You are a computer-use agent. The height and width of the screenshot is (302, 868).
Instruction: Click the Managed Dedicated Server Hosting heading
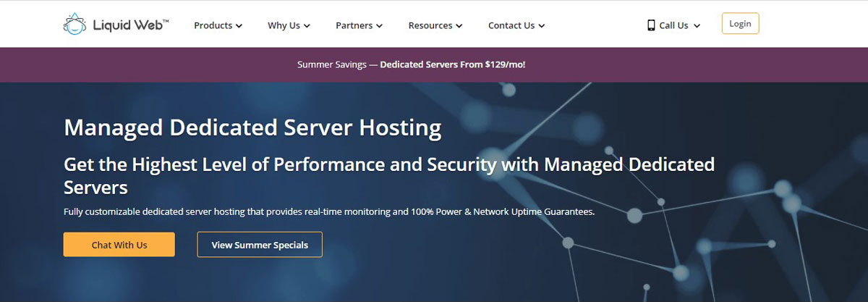coord(252,128)
